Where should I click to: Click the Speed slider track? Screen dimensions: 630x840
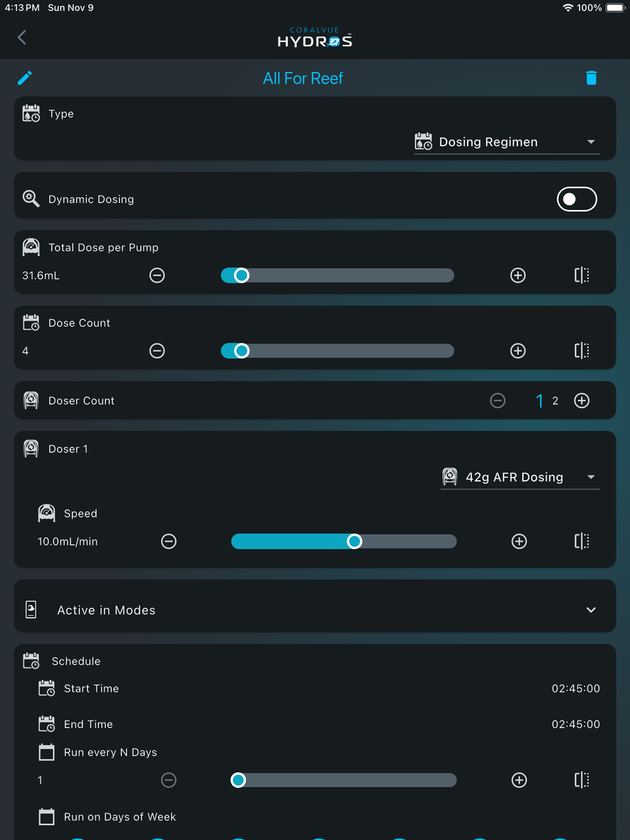coord(344,541)
